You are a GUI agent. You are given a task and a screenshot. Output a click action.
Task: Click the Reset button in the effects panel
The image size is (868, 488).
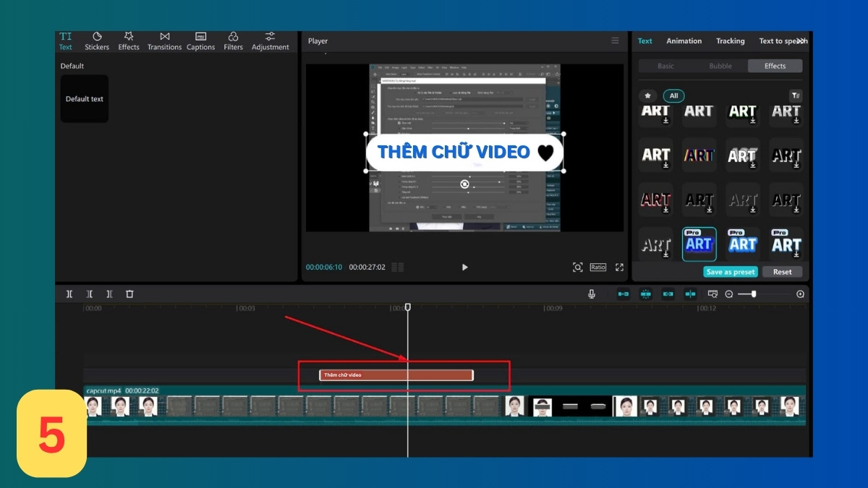(782, 272)
